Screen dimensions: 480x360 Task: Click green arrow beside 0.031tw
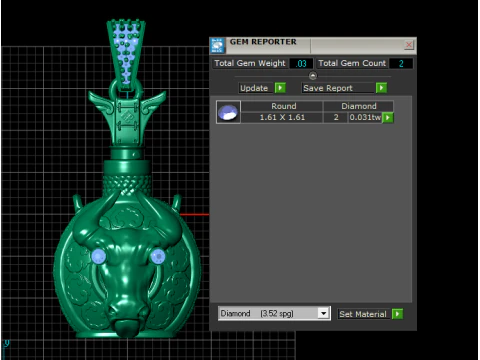388,118
